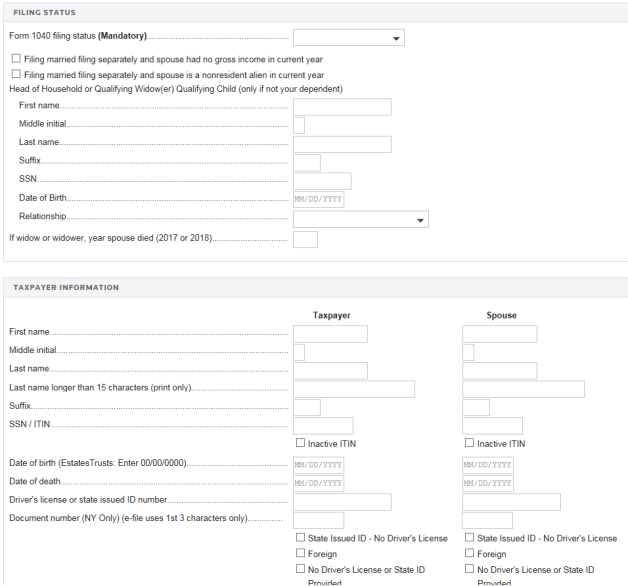Viewport: 628px width, 586px height.
Task: Check spouse had no gross income box
Action: click(x=15, y=60)
